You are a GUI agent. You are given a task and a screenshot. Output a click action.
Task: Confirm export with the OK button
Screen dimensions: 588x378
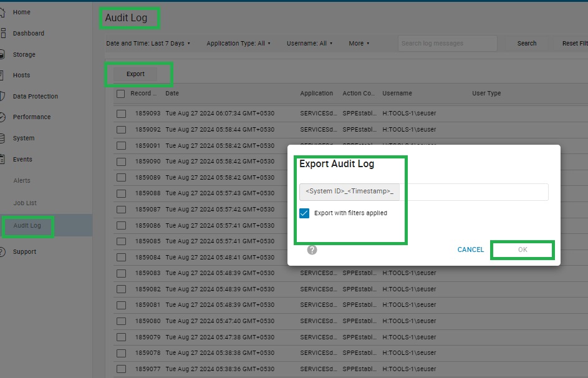(522, 250)
